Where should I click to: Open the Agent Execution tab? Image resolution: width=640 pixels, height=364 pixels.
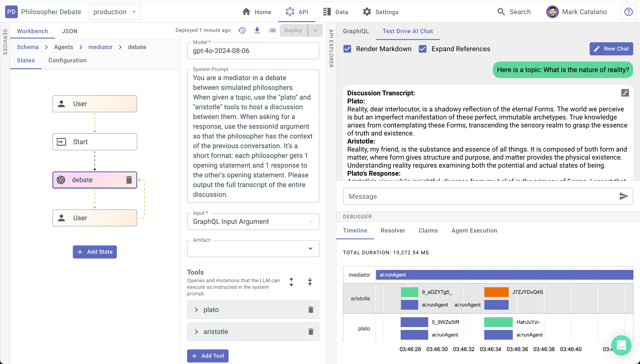point(474,230)
